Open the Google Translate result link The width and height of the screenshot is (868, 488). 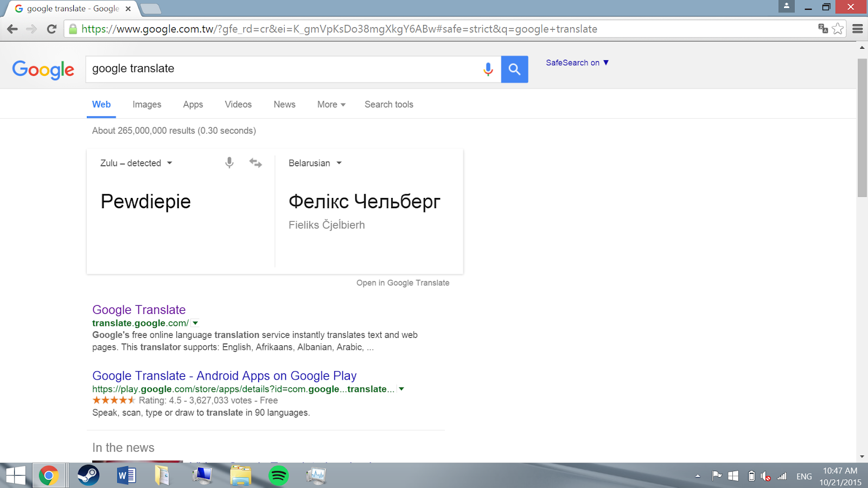pos(139,310)
